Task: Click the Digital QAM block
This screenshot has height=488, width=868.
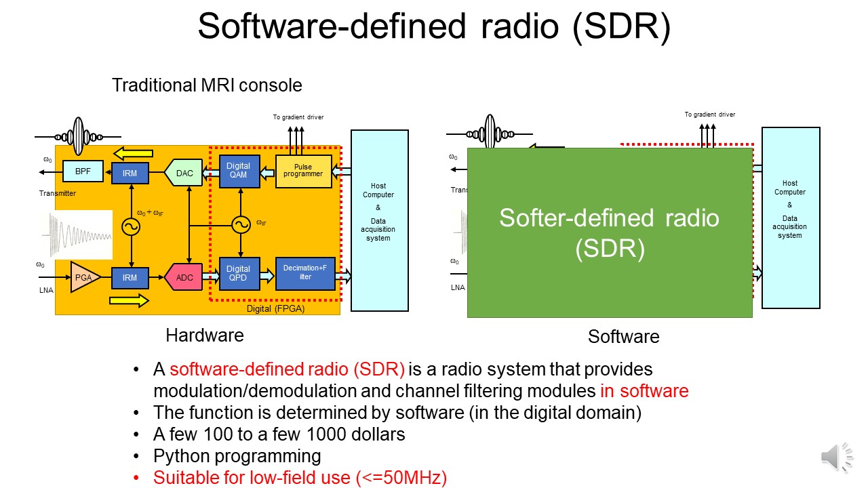Action: pyautogui.click(x=239, y=171)
